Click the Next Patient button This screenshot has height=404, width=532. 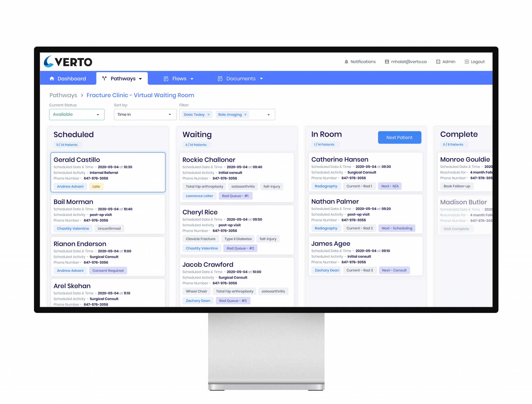click(x=399, y=138)
